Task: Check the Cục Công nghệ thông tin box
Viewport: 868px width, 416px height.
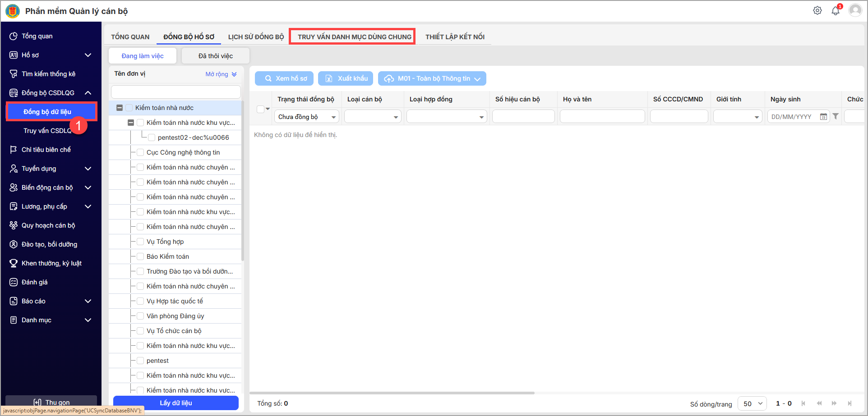Action: [x=140, y=152]
